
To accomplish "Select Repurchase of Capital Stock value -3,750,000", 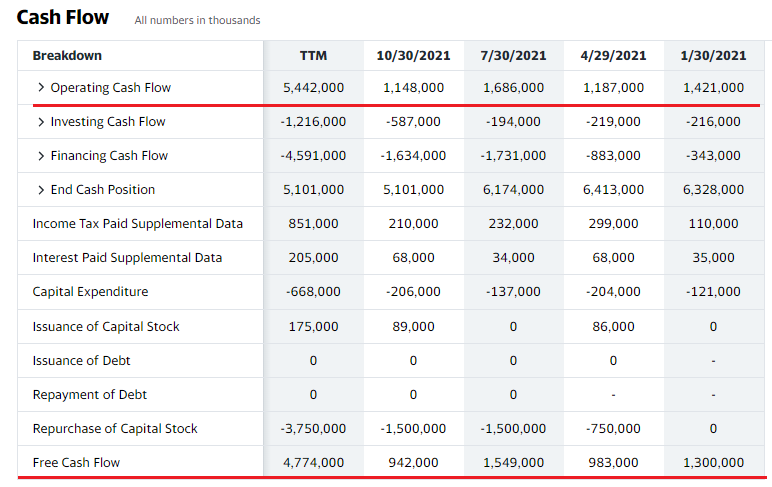I will (313, 428).
